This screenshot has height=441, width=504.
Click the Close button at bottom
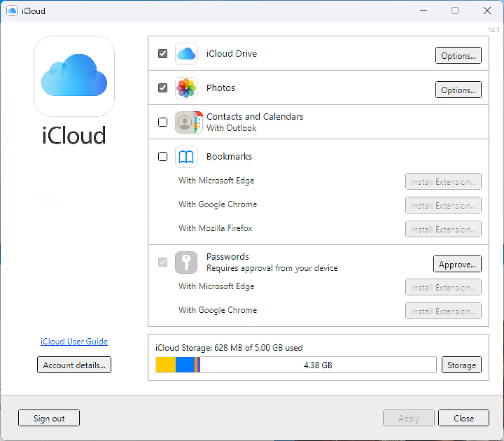pyautogui.click(x=463, y=418)
